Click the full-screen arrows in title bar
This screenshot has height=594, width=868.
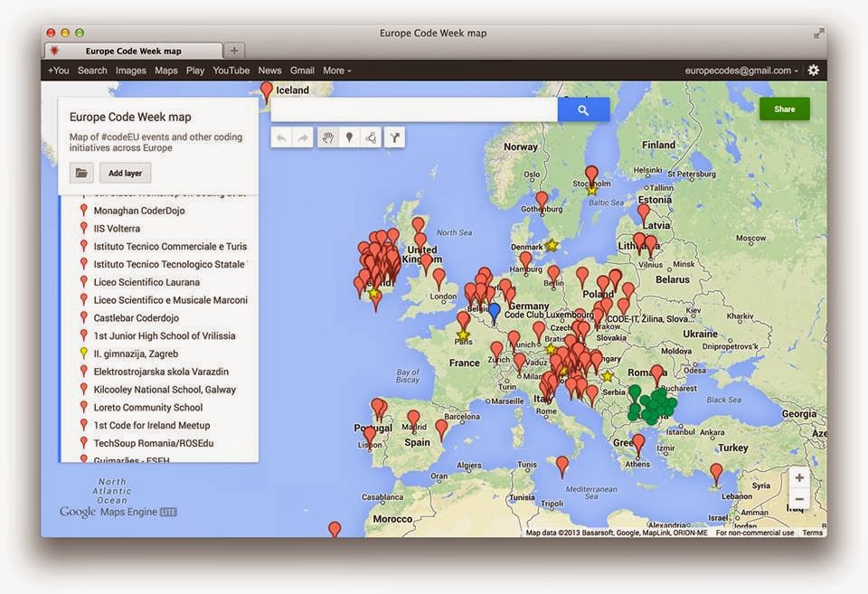[819, 33]
